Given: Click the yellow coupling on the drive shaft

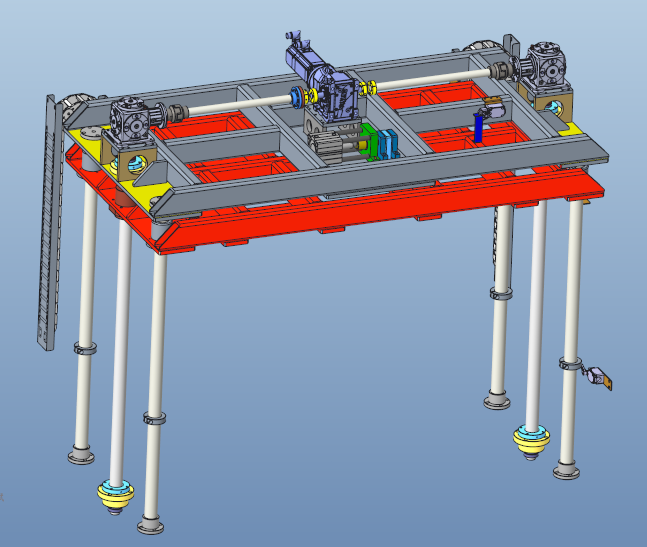Looking at the screenshot, I should tap(310, 96).
